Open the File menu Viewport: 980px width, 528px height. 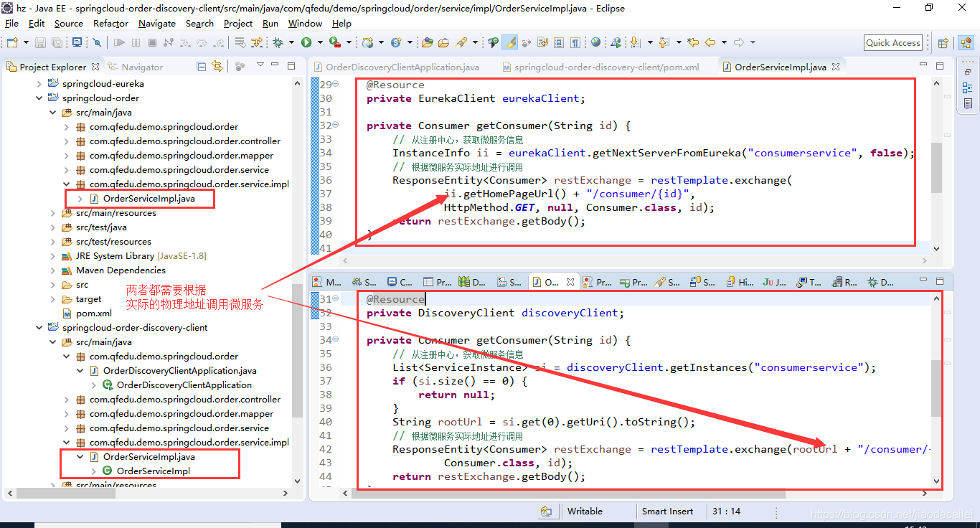pyautogui.click(x=11, y=23)
